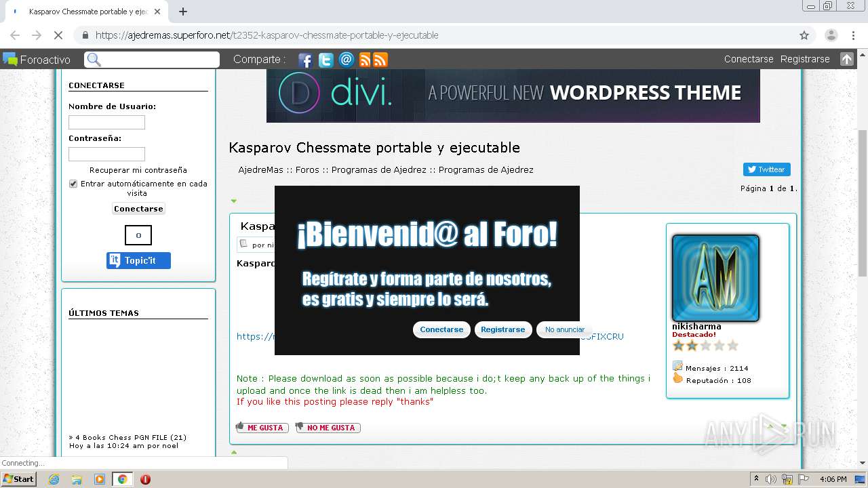Image resolution: width=868 pixels, height=488 pixels.
Task: Click the search magnifier icon in Foroactivo bar
Action: pos(94,60)
